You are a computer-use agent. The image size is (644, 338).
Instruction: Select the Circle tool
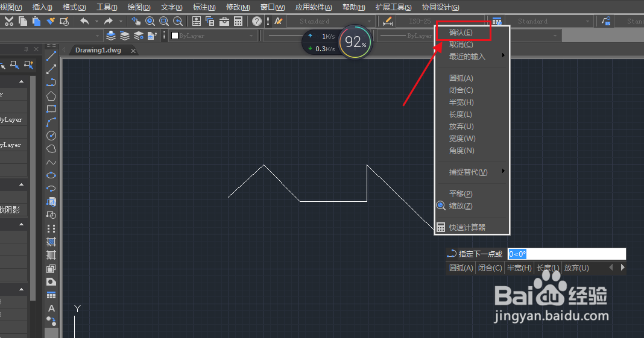(51, 136)
